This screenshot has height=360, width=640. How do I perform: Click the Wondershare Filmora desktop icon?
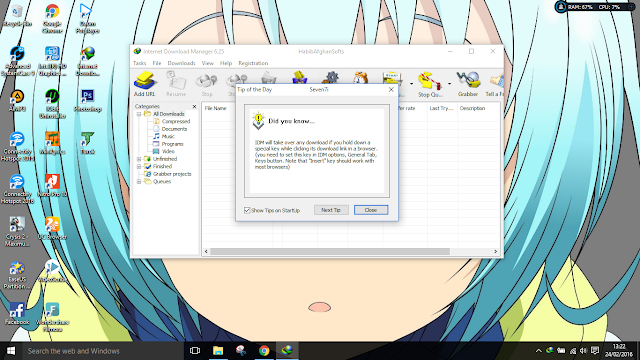point(52,317)
